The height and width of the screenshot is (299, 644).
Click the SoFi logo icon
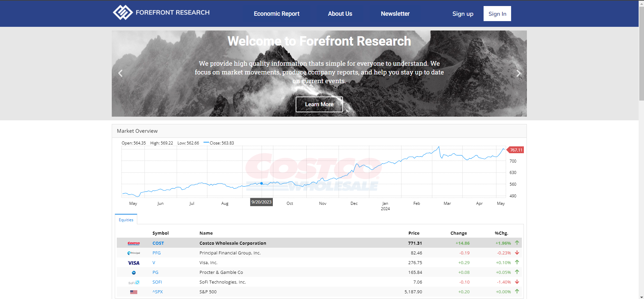pos(134,283)
